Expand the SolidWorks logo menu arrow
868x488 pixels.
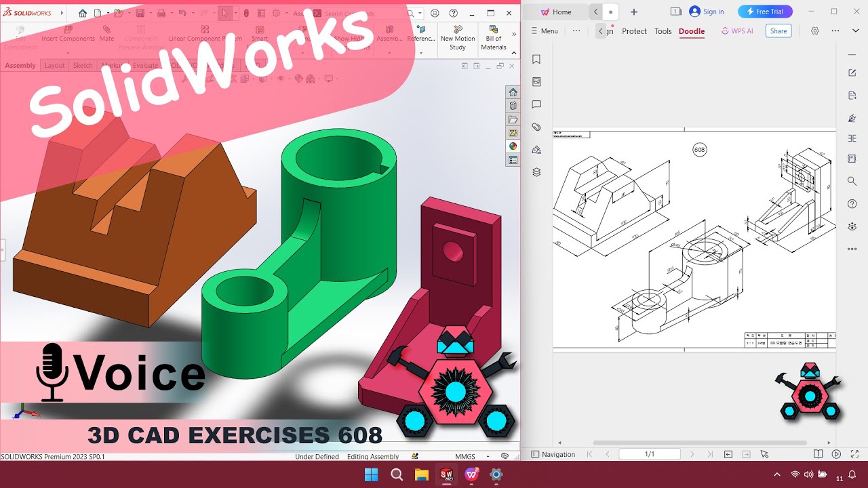[62, 13]
